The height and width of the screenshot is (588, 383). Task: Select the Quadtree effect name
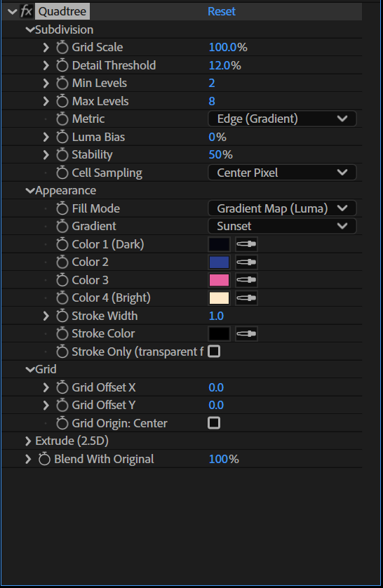[x=62, y=12]
